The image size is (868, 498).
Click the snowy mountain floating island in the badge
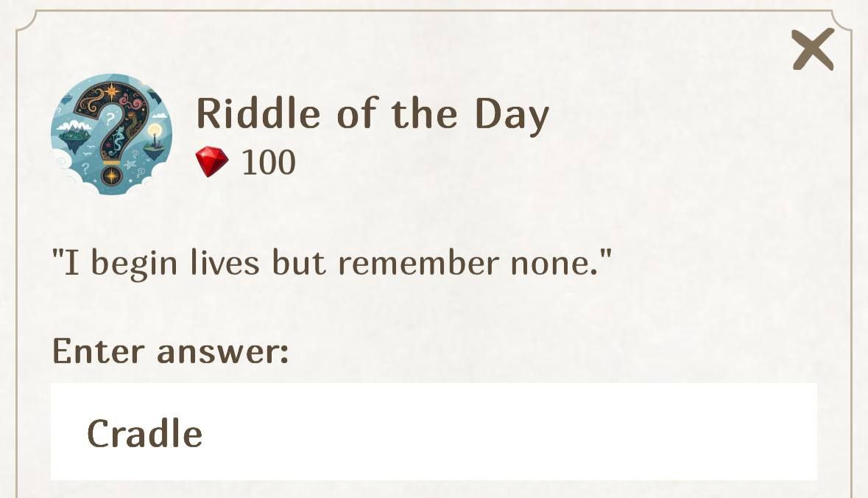pos(74,137)
